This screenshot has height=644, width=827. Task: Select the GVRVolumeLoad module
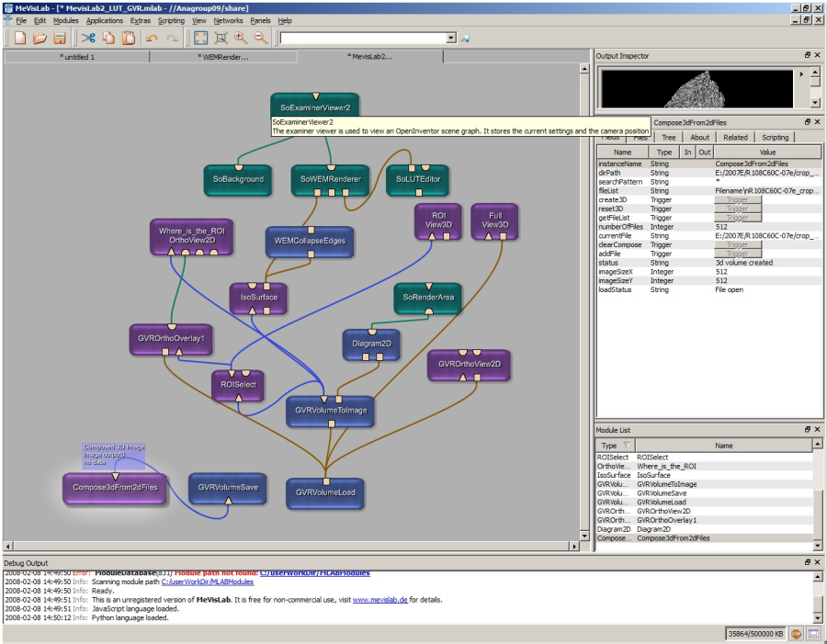[325, 492]
